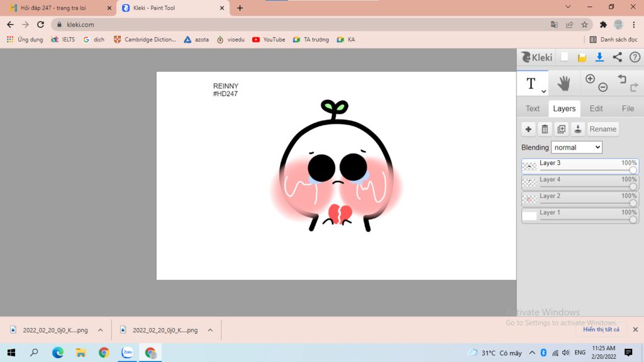The height and width of the screenshot is (362, 644).
Task: Add a new layer
Action: click(528, 129)
